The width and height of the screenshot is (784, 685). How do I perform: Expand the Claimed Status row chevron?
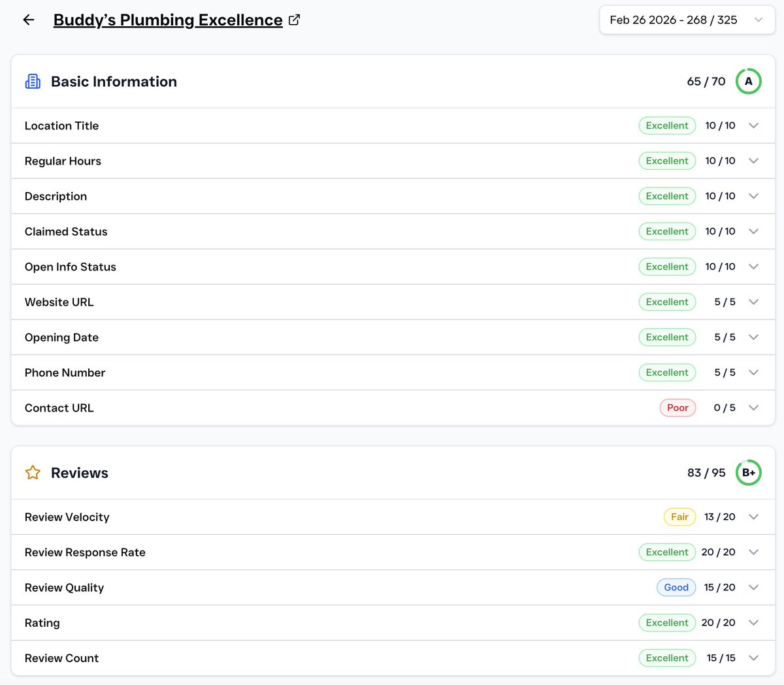[x=753, y=231]
